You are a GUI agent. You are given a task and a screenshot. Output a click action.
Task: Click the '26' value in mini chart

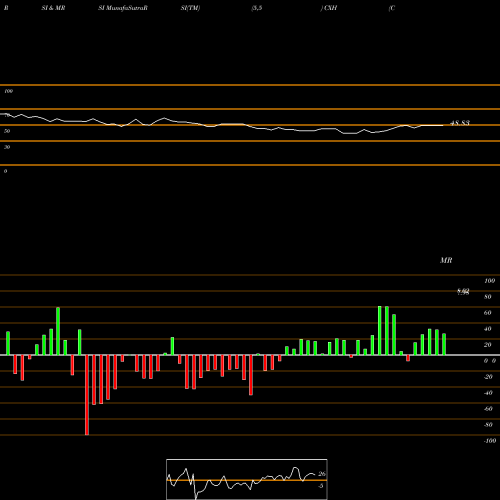tap(322, 474)
